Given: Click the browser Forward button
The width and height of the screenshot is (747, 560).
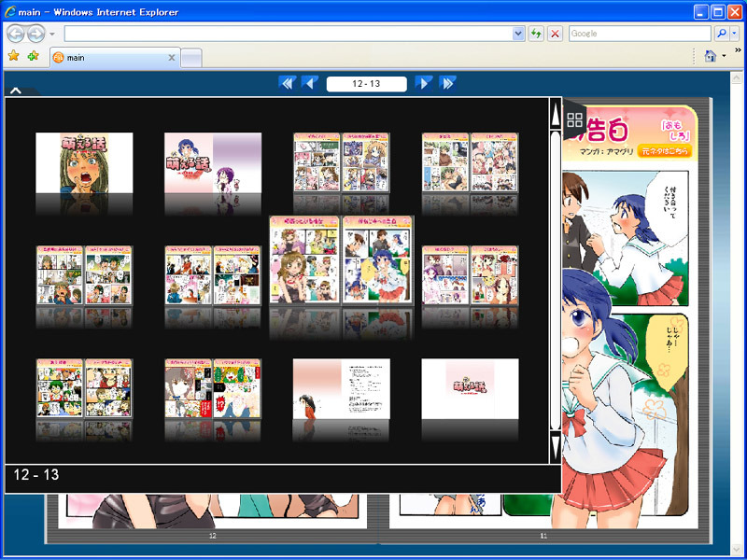Looking at the screenshot, I should click(x=35, y=34).
